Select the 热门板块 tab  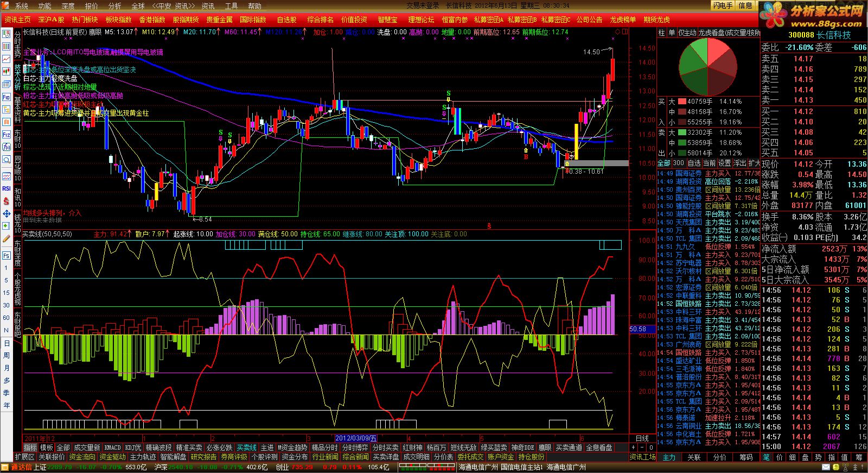pyautogui.click(x=85, y=20)
